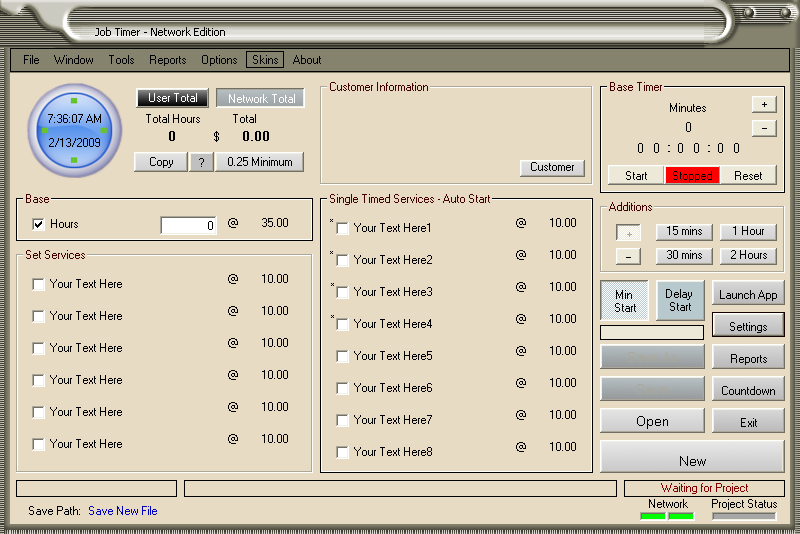Click the Exit button
This screenshot has width=800, height=534.
click(748, 422)
